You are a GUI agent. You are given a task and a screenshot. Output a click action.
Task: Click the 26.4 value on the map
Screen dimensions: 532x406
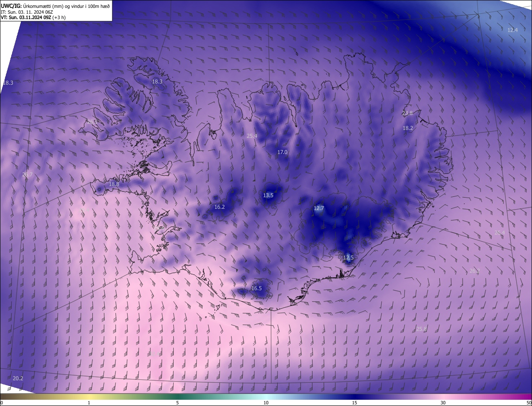500,233
